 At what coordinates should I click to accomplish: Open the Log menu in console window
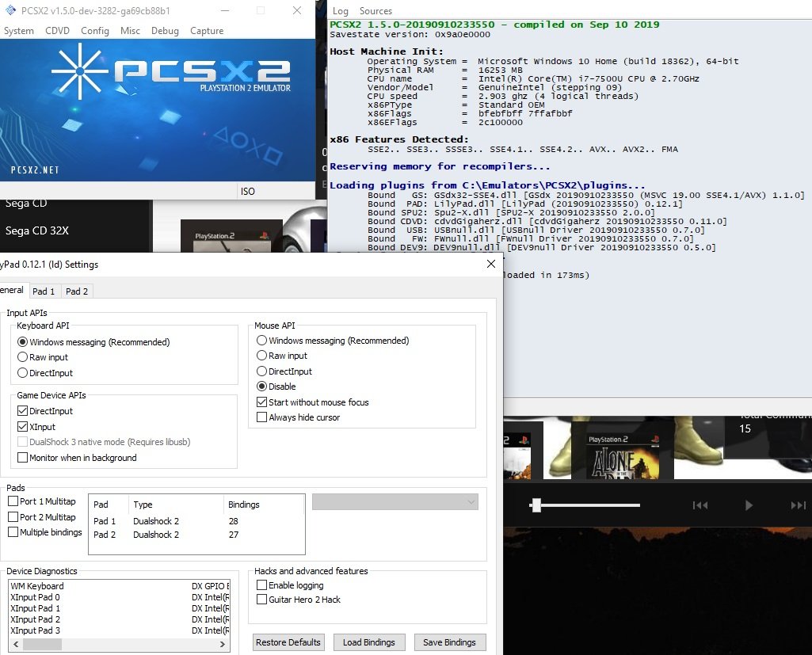pos(340,11)
